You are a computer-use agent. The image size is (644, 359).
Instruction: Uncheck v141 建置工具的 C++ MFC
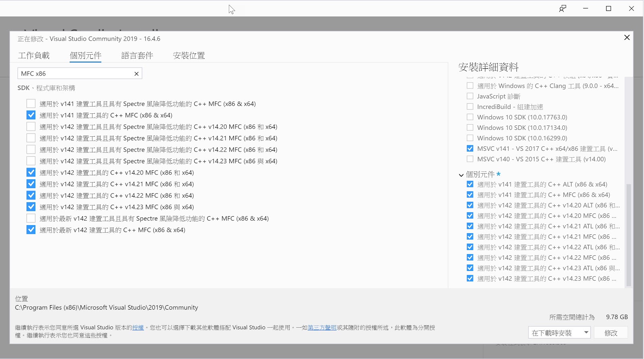pos(31,115)
